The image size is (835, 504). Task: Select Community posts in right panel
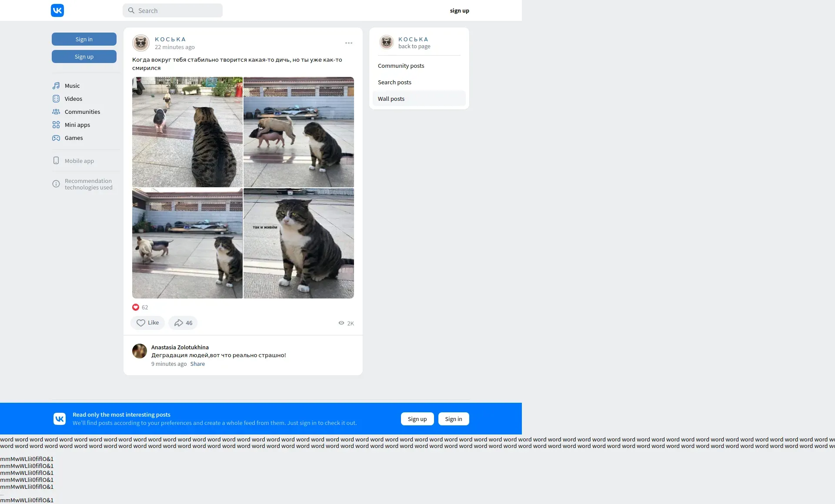pyautogui.click(x=401, y=66)
